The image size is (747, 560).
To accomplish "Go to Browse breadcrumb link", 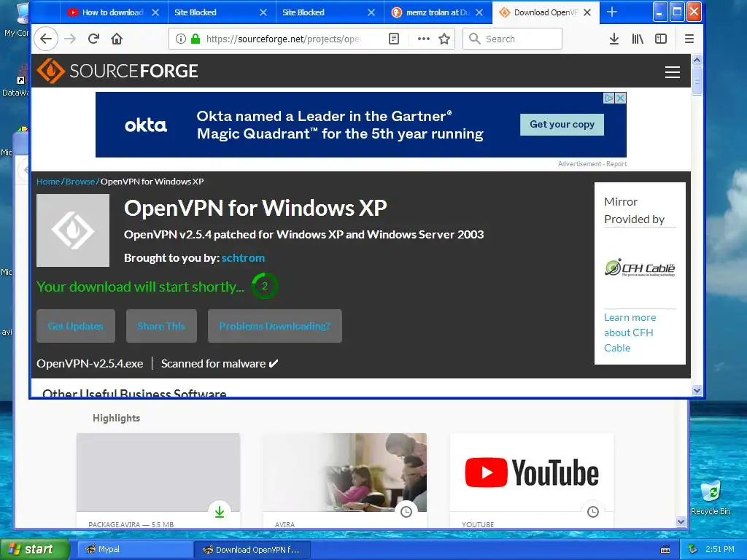I will (x=80, y=182).
